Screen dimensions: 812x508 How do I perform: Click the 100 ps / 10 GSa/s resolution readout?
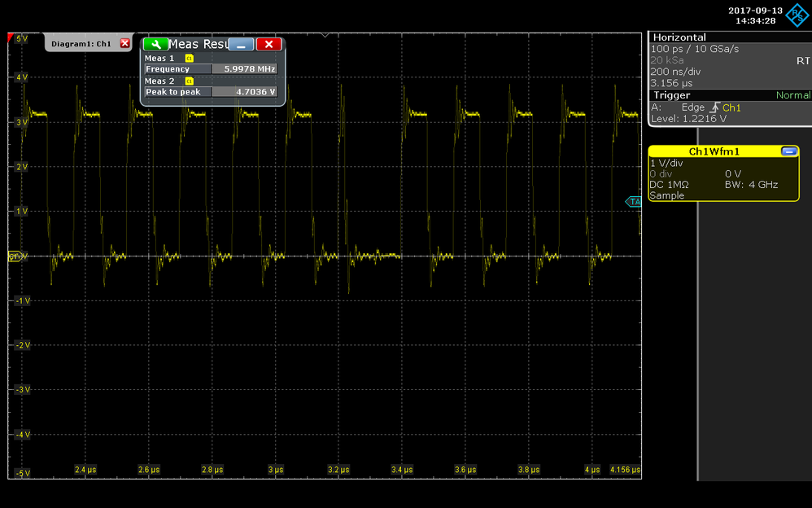coord(695,49)
